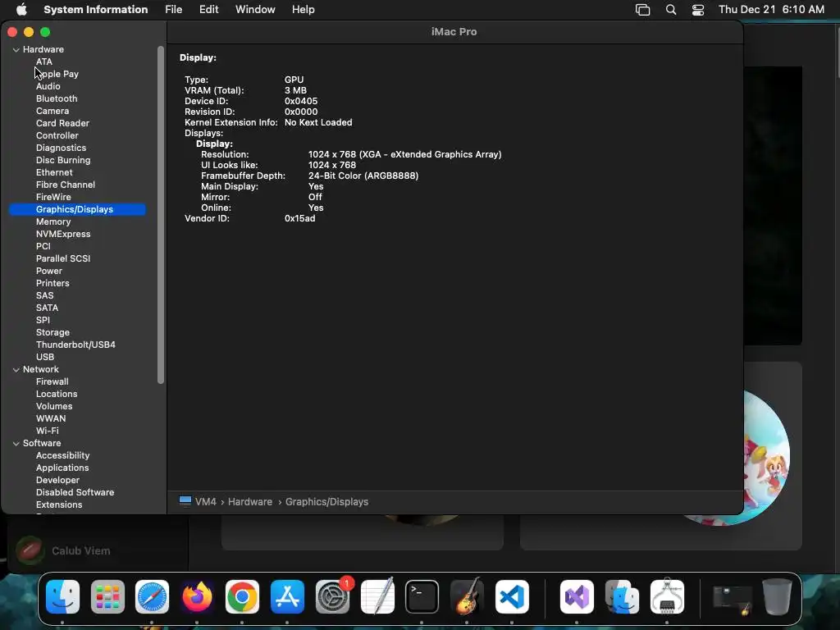This screenshot has height=630, width=840.
Task: Open Control Center in menu bar
Action: coord(698,10)
